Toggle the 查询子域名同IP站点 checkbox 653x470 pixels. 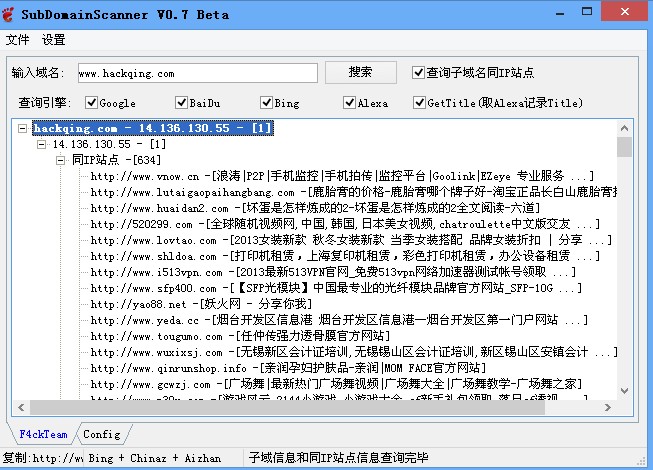(x=419, y=73)
